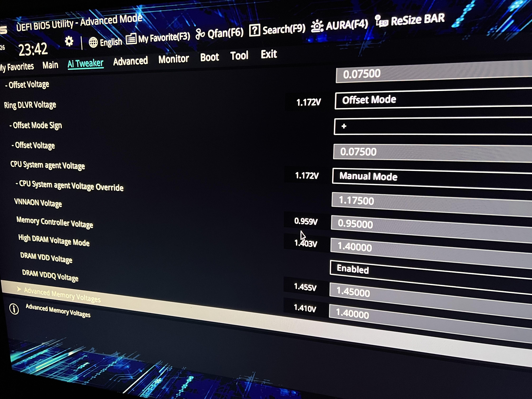The height and width of the screenshot is (399, 532).
Task: Click the globe language icon
Action: [93, 43]
